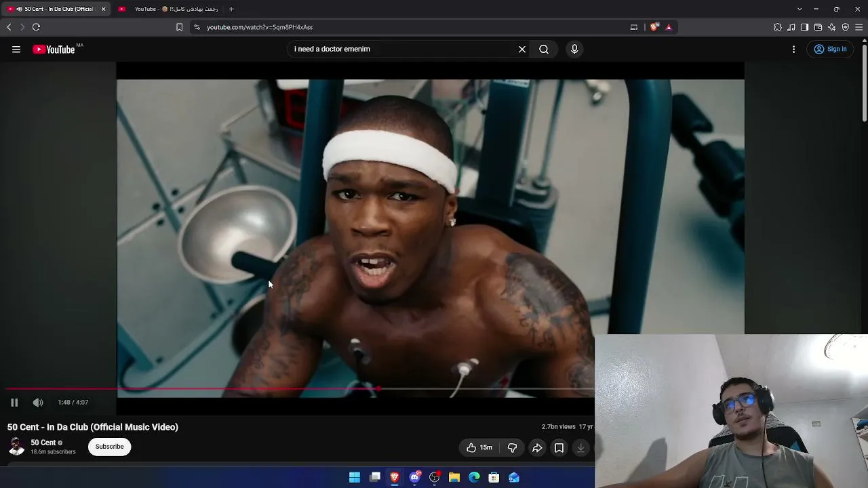The height and width of the screenshot is (488, 868).
Task: Share the video
Action: tap(537, 447)
